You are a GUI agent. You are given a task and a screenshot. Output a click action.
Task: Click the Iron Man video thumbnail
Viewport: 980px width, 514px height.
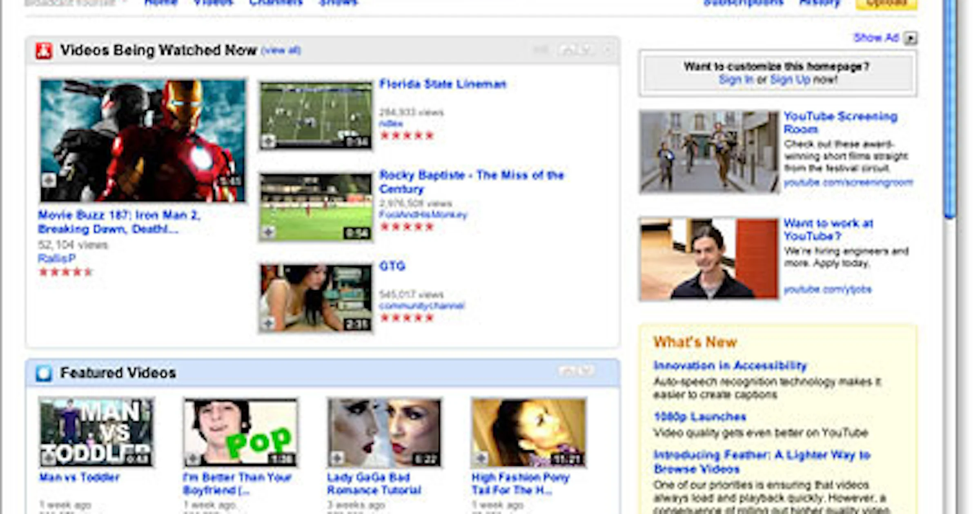point(143,141)
